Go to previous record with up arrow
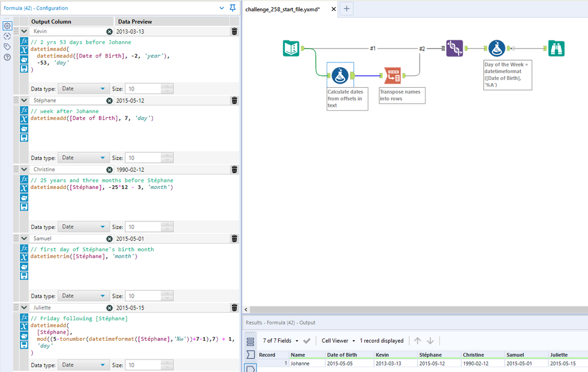Image resolution: width=588 pixels, height=372 pixels. [x=417, y=340]
